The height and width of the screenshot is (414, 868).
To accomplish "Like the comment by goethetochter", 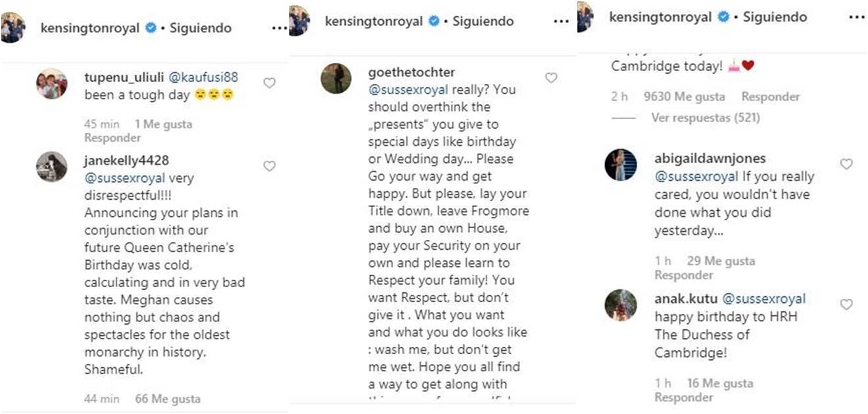I will (x=551, y=78).
